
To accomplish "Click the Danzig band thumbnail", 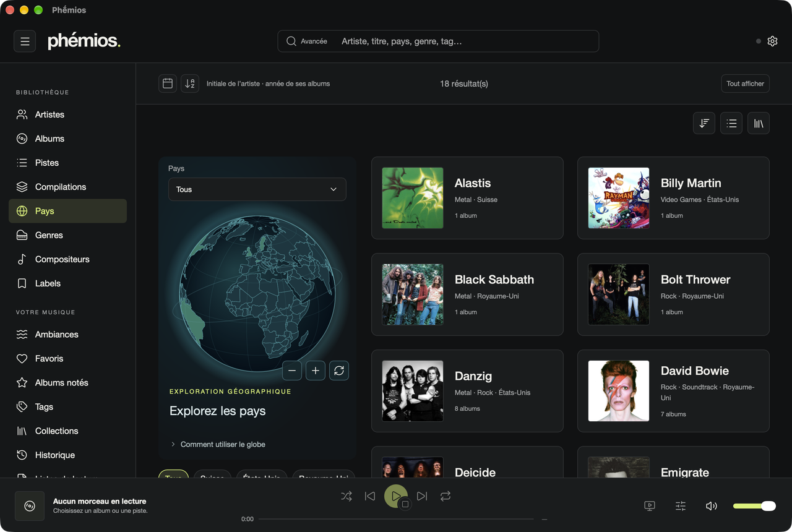I will 413,391.
